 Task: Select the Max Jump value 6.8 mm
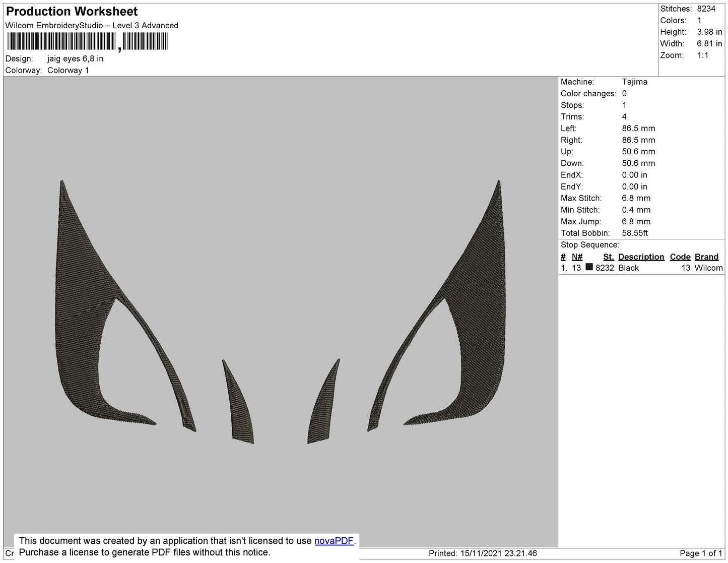[x=636, y=221]
